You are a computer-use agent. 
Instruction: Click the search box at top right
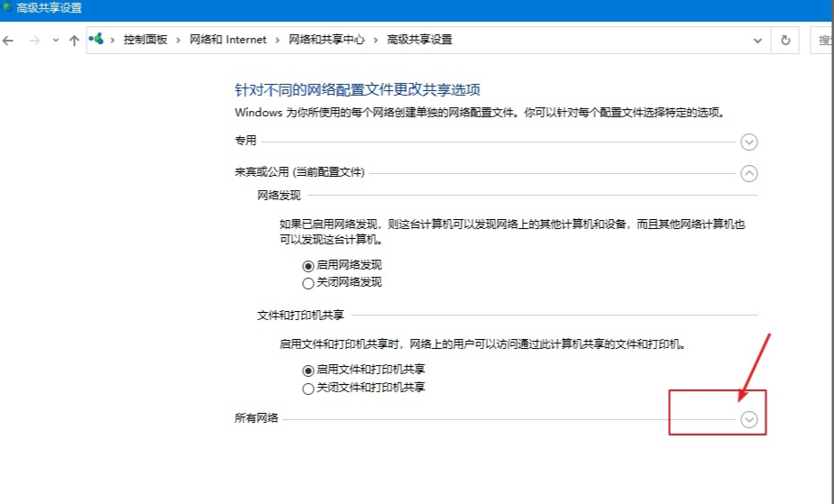[822, 41]
